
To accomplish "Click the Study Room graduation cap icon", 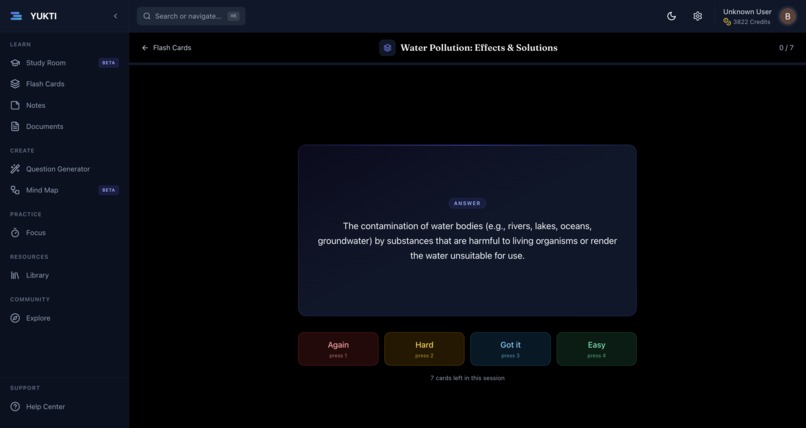I will point(15,63).
